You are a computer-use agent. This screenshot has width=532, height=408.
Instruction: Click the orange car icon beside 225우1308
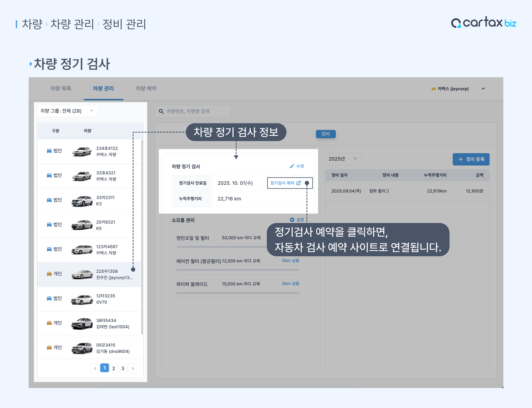click(x=49, y=274)
